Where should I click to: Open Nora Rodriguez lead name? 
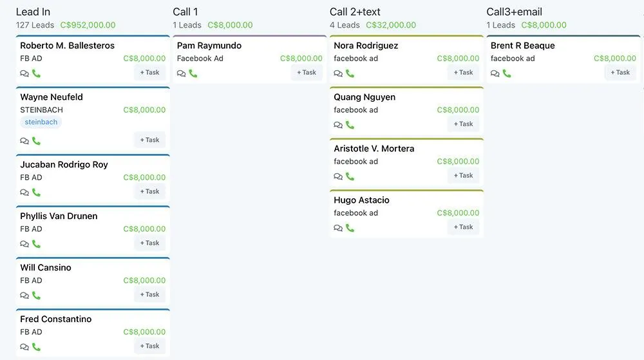tap(365, 46)
